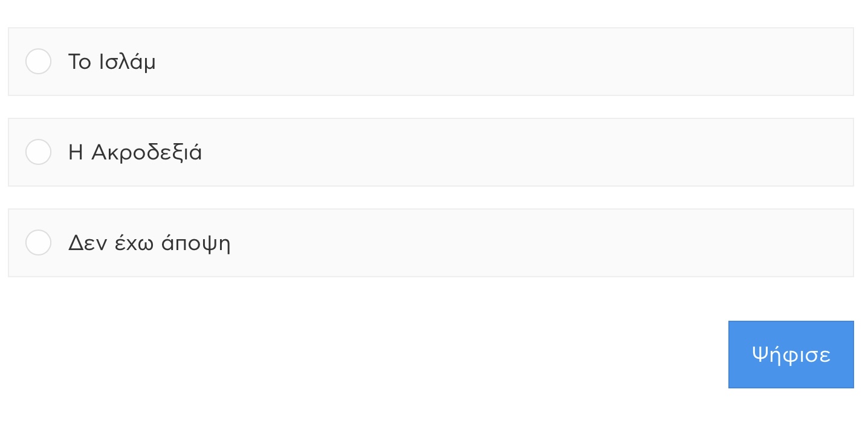Viewport: 868px width, 421px height.
Task: Pick the middle poll answer, Η Ακροδεξιά
Action: point(431,152)
